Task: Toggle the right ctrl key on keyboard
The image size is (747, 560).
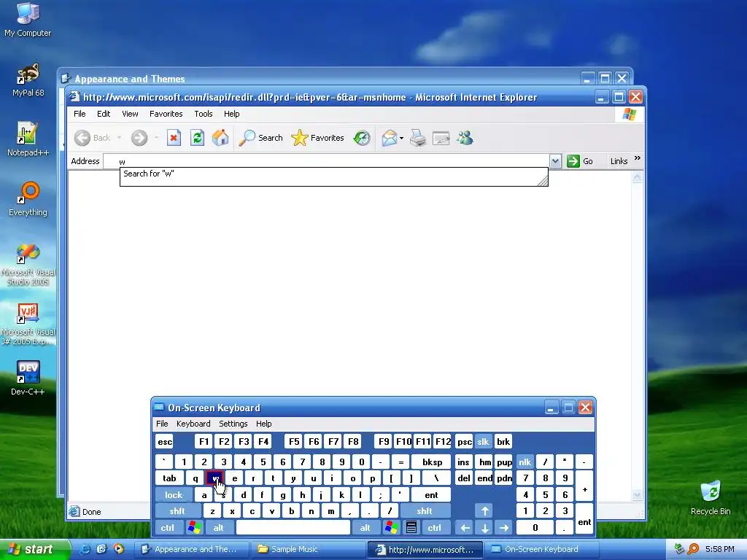Action: coord(435,528)
